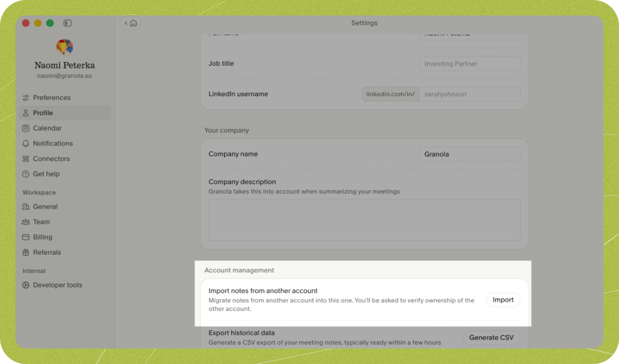The image size is (619, 364).
Task: Click the Preferences sliders icon
Action: [x=26, y=98]
